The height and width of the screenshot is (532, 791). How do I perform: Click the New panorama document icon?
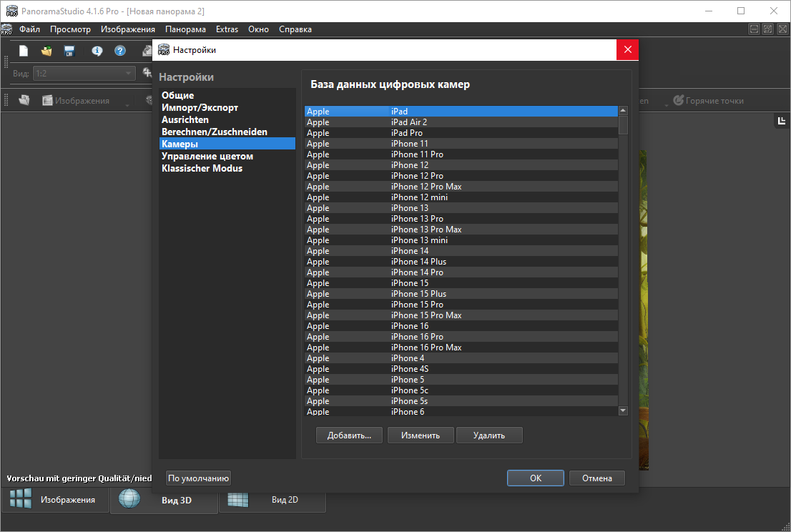pos(24,51)
